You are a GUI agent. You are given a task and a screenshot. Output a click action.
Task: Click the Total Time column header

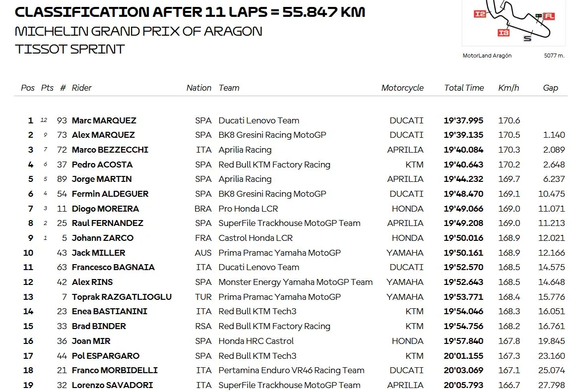point(464,88)
